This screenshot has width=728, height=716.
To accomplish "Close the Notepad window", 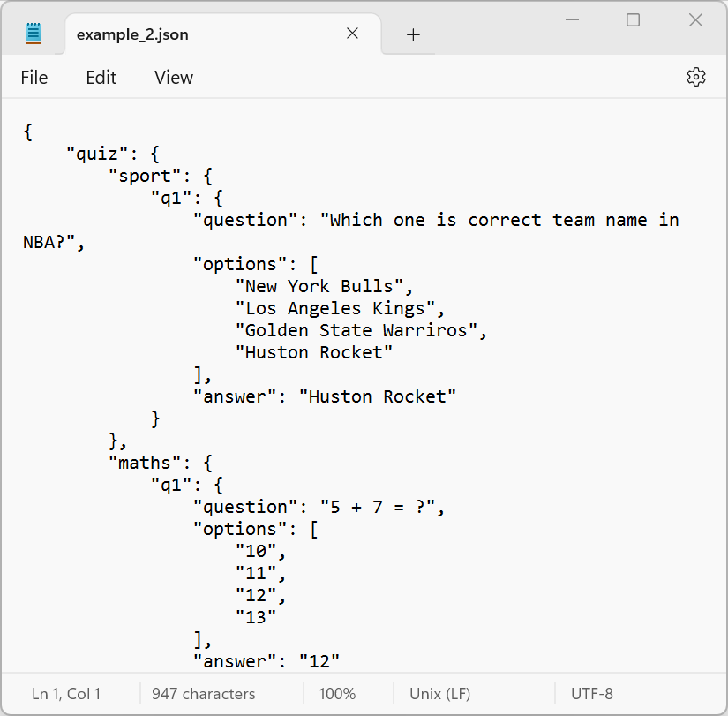I will [695, 20].
